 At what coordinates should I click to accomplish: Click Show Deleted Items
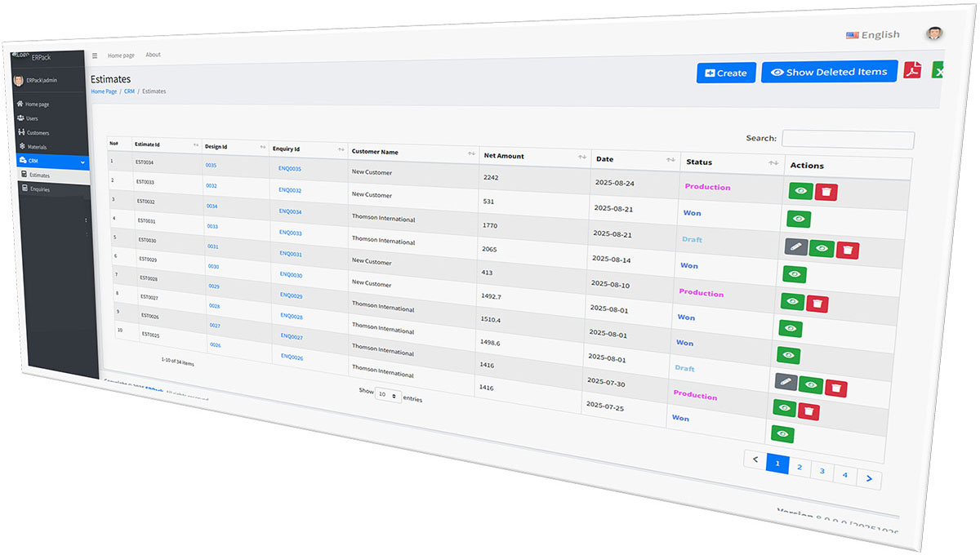click(x=829, y=72)
